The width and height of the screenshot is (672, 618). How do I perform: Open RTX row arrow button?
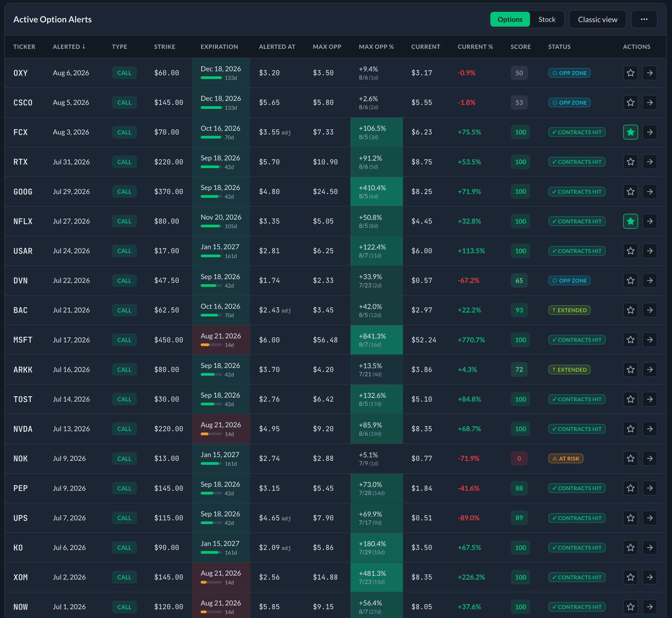coord(649,162)
